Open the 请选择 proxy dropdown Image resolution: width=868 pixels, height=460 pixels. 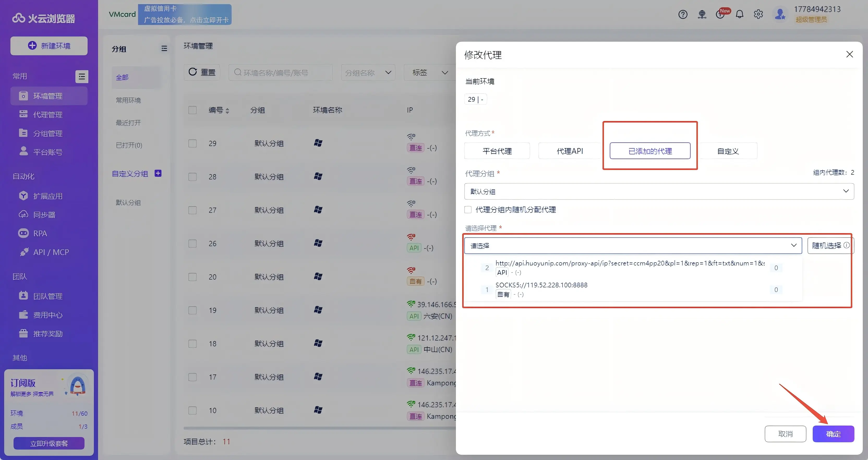[x=633, y=246]
